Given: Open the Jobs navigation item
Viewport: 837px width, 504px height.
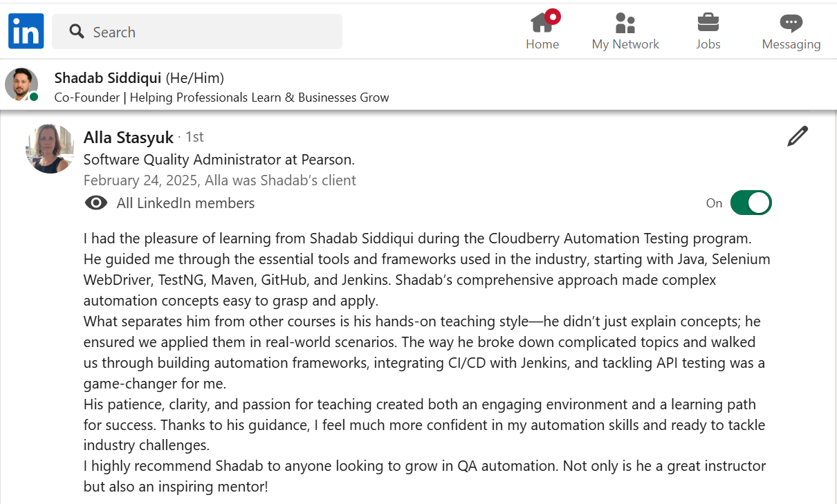Looking at the screenshot, I should 708,32.
